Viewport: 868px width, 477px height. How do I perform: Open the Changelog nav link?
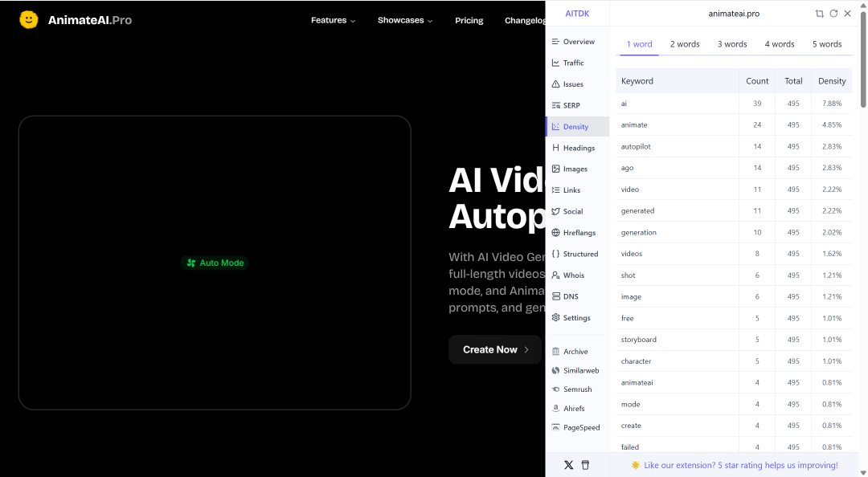point(525,20)
